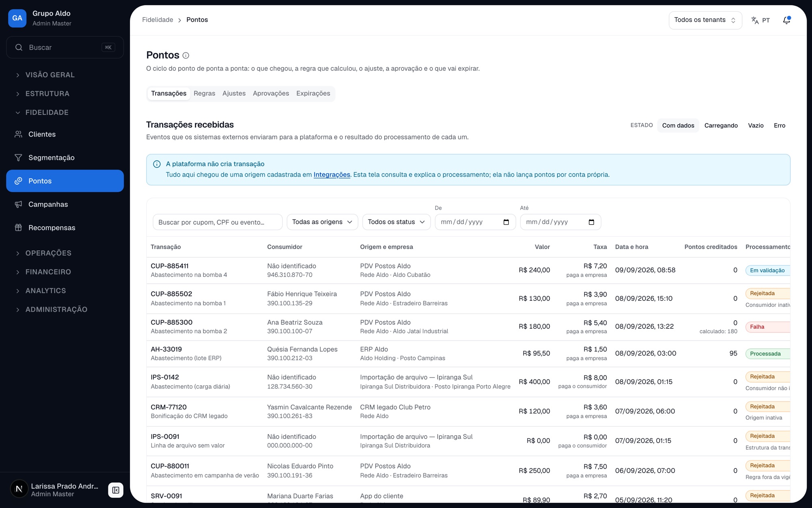Collapse sidebar with the panel toggle icon
The height and width of the screenshot is (508, 812).
point(116,490)
